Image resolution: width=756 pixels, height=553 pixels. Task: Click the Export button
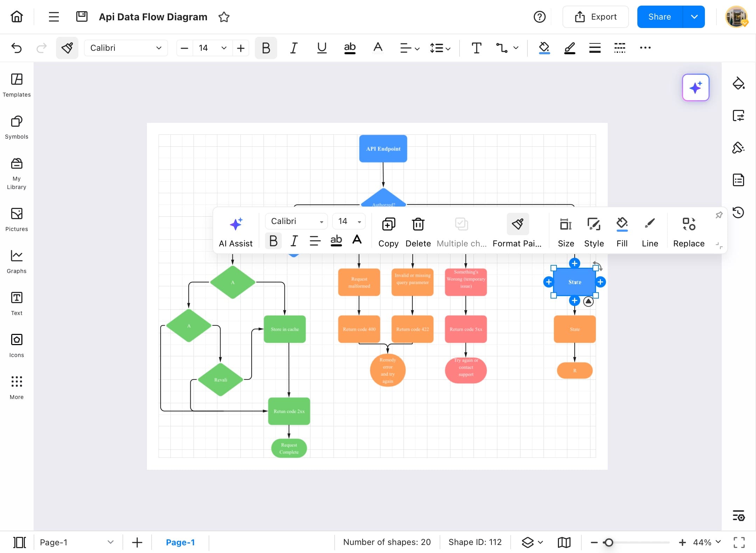click(x=596, y=16)
